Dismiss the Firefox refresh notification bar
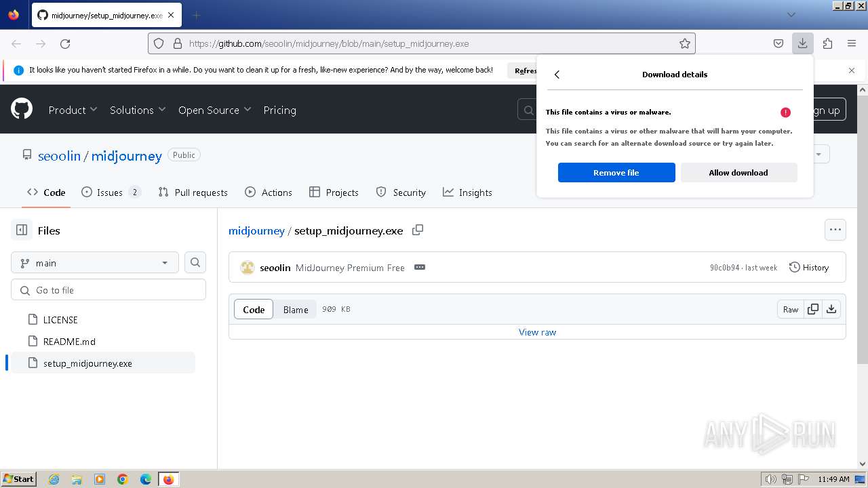The image size is (868, 488). tap(852, 70)
